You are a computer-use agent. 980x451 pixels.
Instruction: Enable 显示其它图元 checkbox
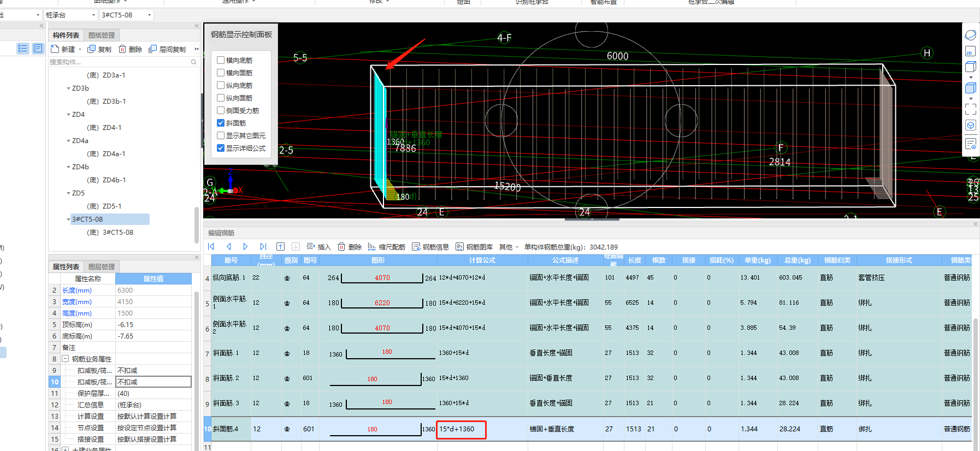[x=221, y=135]
